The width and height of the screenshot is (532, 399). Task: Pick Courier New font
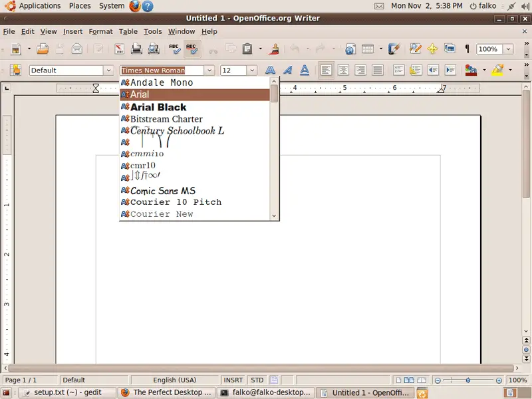click(195, 214)
